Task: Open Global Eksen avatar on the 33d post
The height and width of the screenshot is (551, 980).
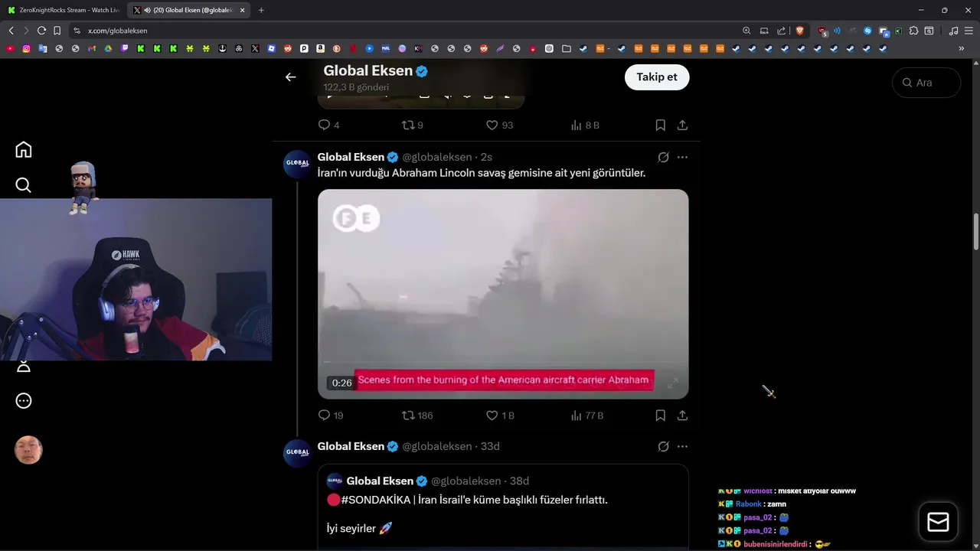Action: click(x=298, y=452)
